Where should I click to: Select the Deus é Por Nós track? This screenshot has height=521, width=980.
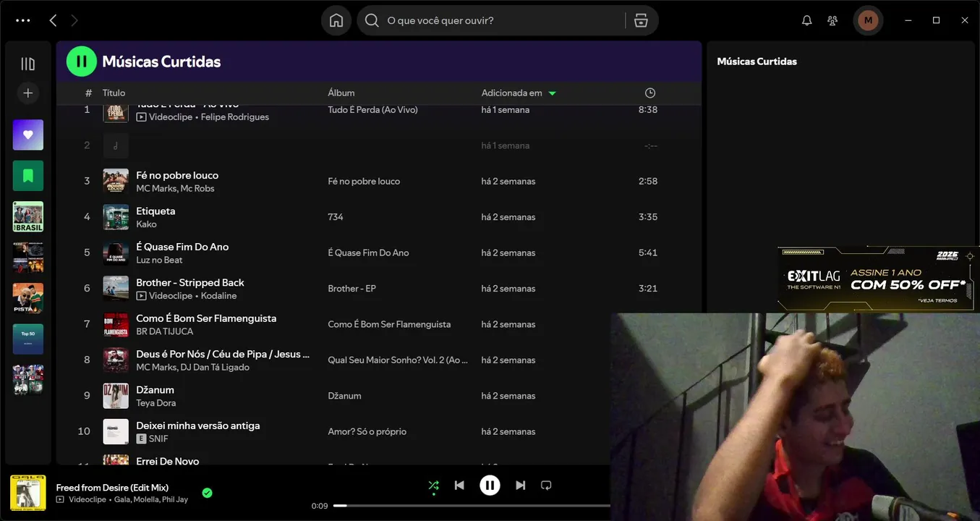click(223, 354)
